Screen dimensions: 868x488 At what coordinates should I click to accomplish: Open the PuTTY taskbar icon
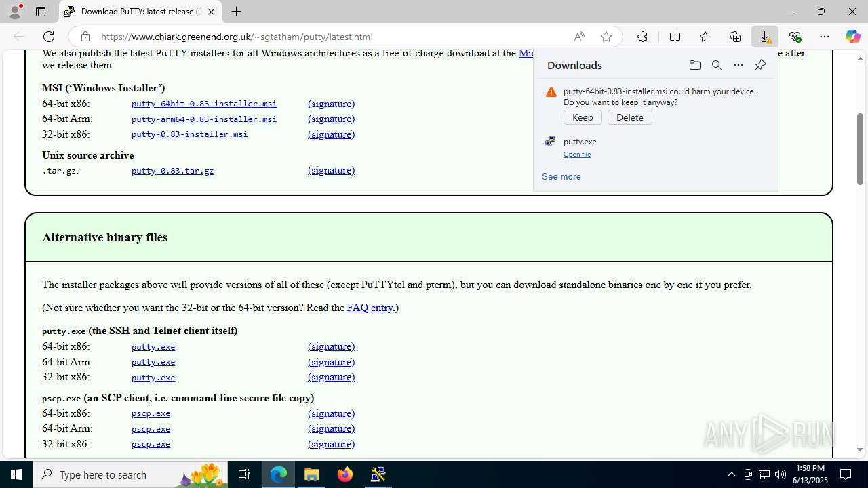[378, 474]
